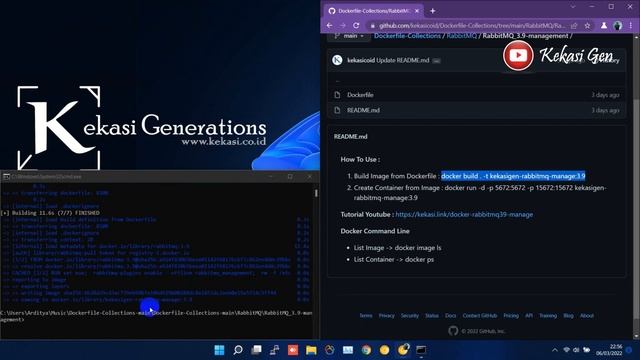Viewport: 640px width, 360px height.
Task: Open Privacy footer link
Action: click(387, 316)
